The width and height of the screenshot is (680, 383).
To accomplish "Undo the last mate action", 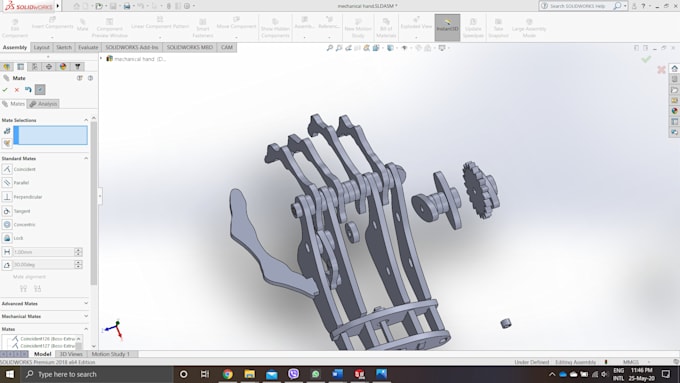I will click(28, 90).
